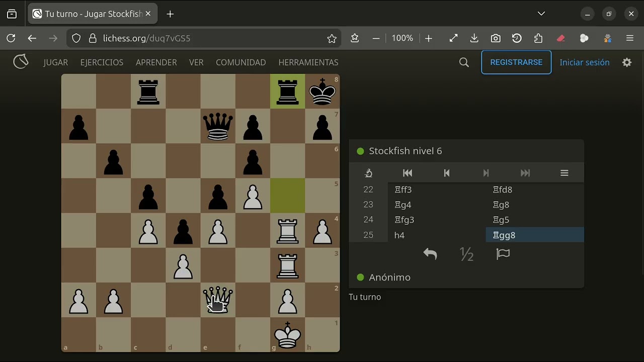The width and height of the screenshot is (644, 362).
Task: Go back with the browser back arrow
Action: click(x=32, y=38)
